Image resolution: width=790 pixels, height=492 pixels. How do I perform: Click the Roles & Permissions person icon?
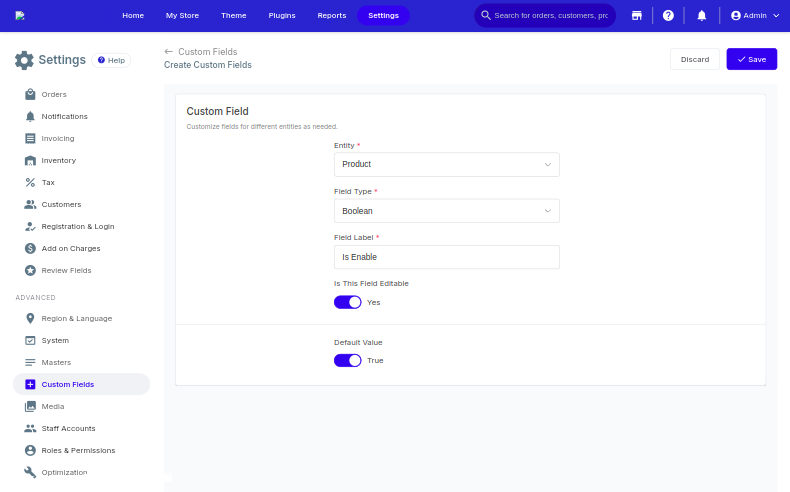pos(30,450)
